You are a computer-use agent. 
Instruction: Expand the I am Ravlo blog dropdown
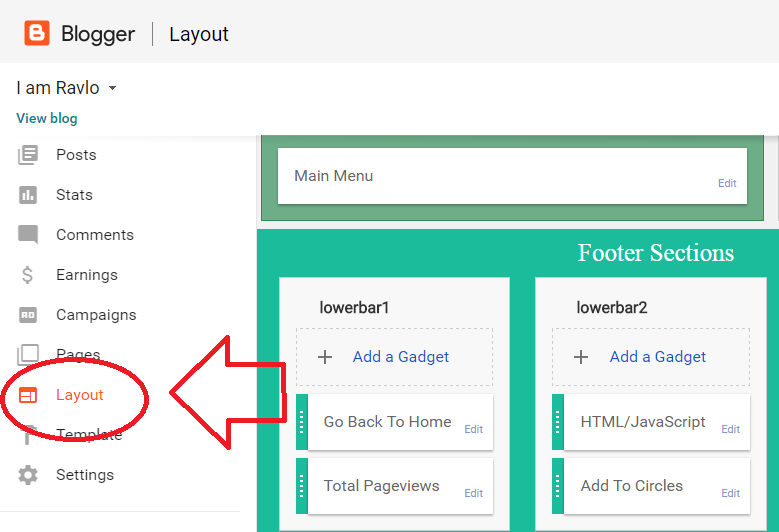pyautogui.click(x=113, y=88)
